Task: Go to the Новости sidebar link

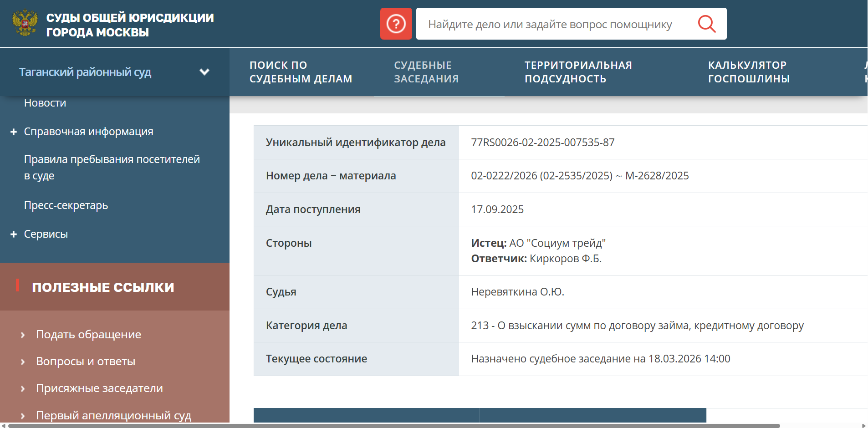Action: (45, 103)
